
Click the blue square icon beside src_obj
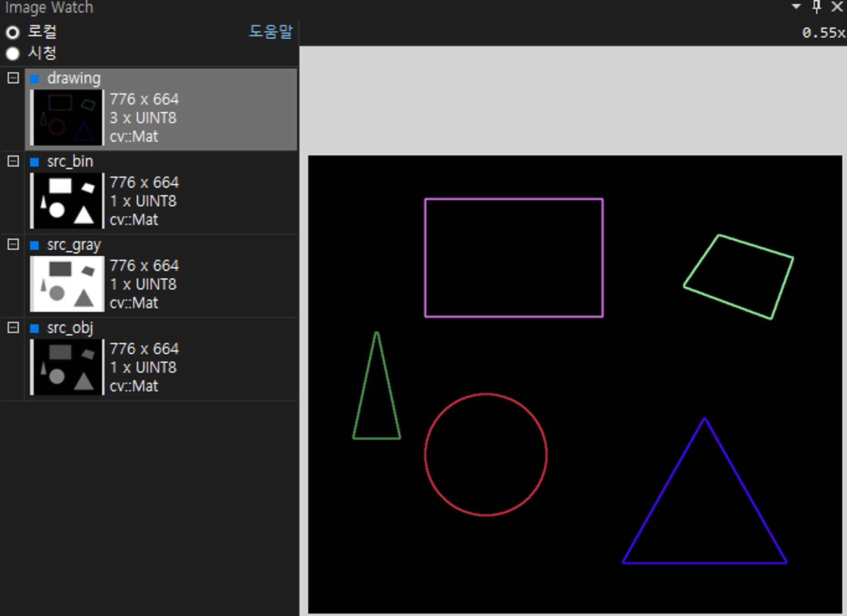35,328
